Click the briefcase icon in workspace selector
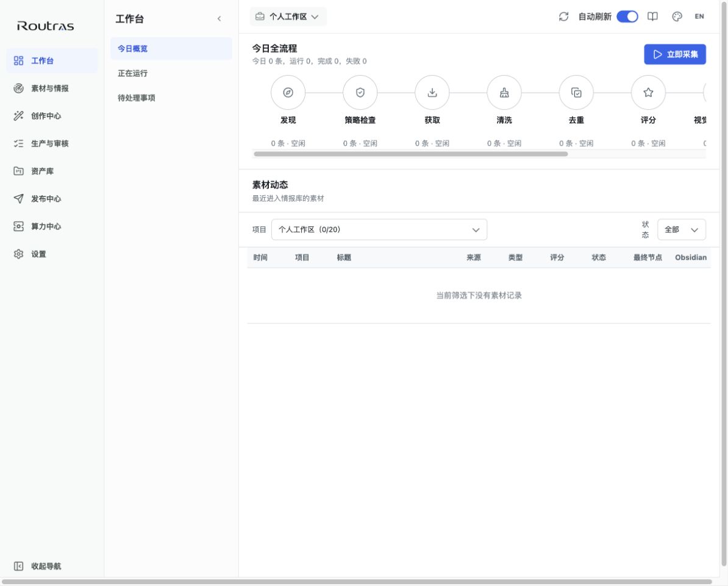728x586 pixels. point(260,16)
